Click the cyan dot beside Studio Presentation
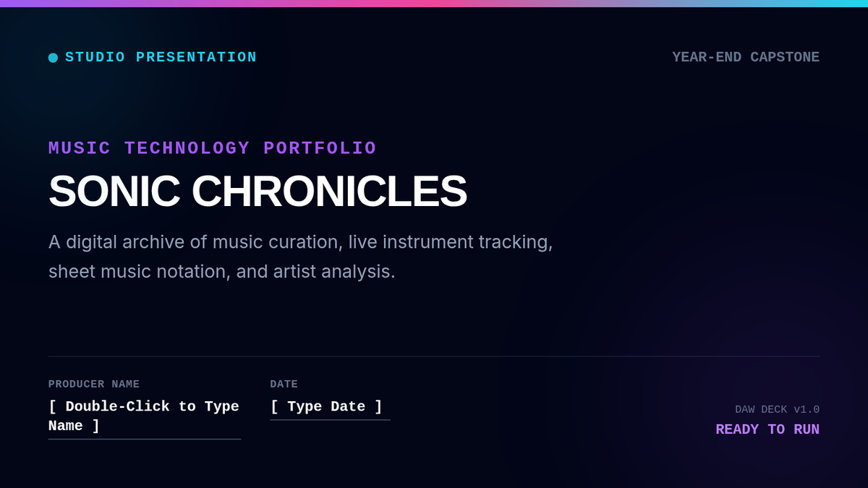Viewport: 868px width, 488px height. [x=53, y=58]
